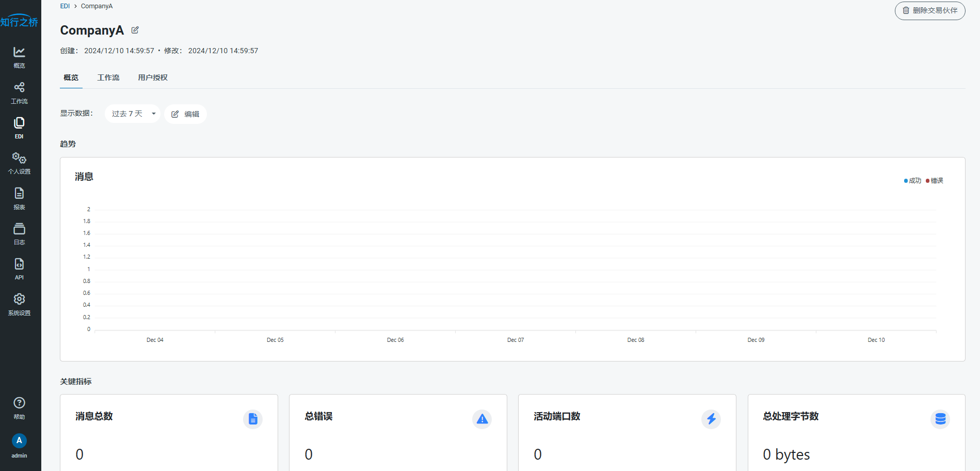Click the edit pencil next to CompanyA
Screen dimensions: 980x471
(x=135, y=30)
